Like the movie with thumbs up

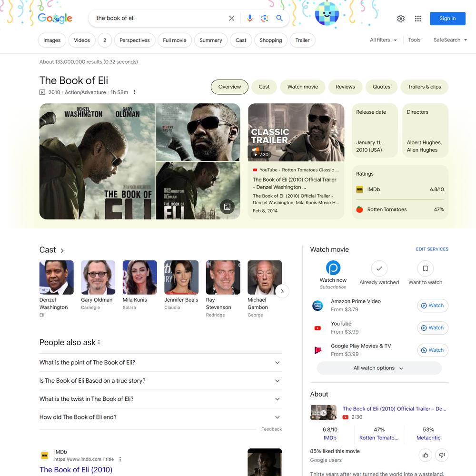pyautogui.click(x=425, y=455)
